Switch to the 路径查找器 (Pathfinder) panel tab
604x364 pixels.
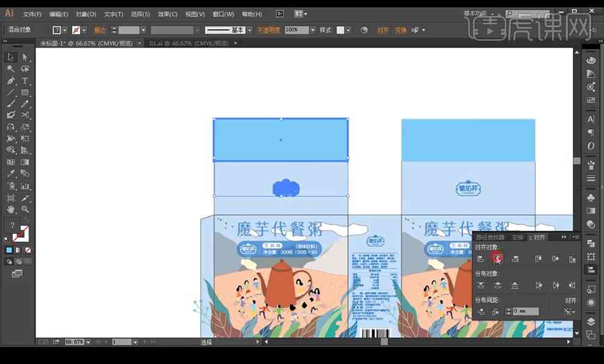coord(490,237)
